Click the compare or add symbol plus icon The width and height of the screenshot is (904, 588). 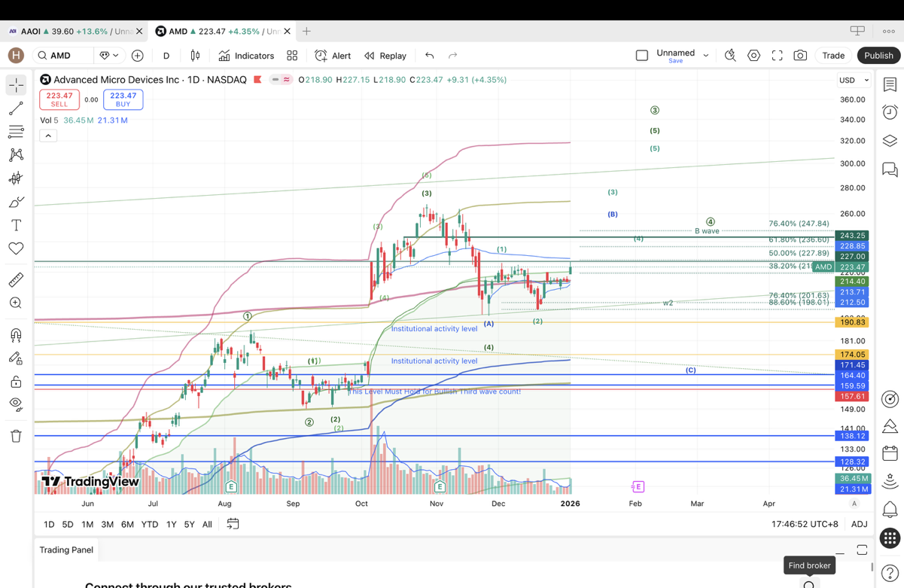click(x=137, y=56)
